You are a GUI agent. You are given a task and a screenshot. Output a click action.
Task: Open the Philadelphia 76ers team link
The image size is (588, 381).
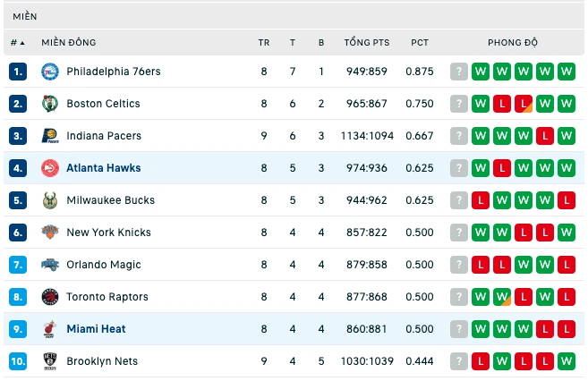click(114, 72)
